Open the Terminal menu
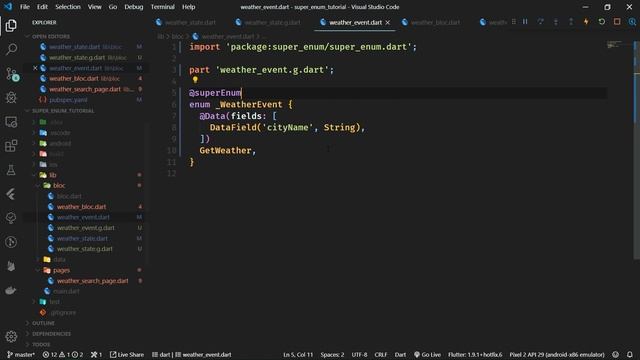 (x=162, y=7)
